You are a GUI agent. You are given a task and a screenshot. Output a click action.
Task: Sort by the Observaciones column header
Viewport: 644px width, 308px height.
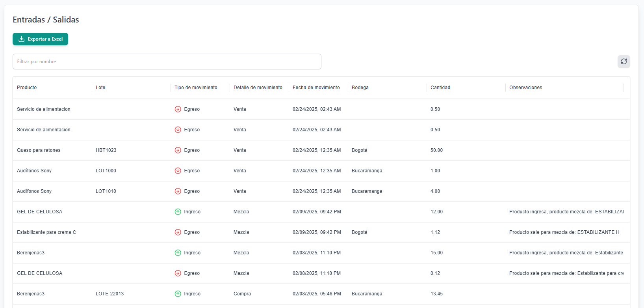525,88
